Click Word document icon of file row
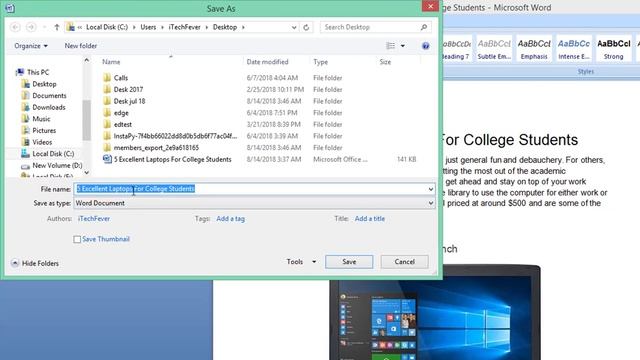This screenshot has width=640, height=360. click(107, 159)
